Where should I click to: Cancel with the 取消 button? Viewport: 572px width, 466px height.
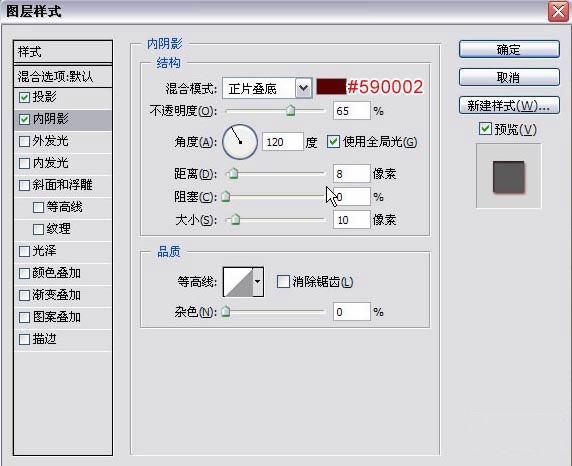tap(509, 77)
